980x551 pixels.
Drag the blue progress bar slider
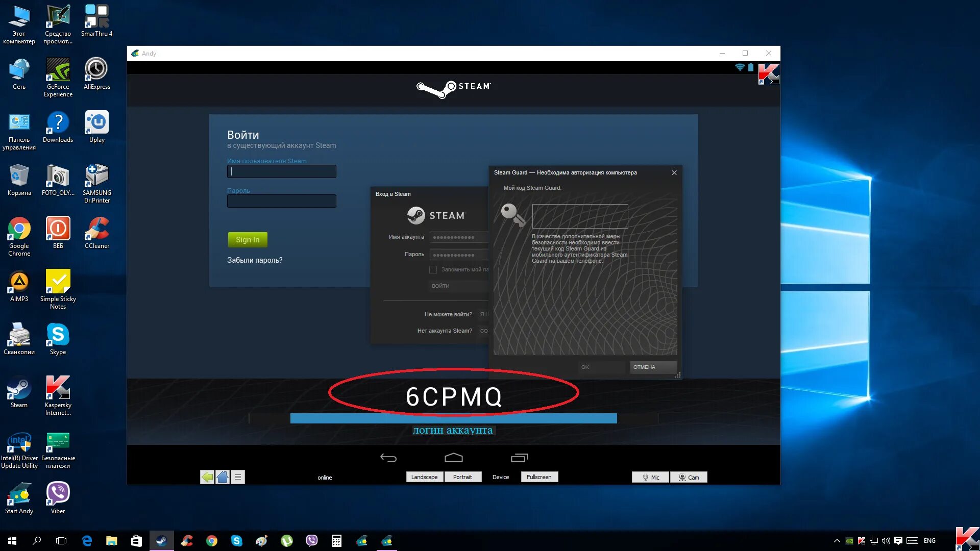point(617,418)
